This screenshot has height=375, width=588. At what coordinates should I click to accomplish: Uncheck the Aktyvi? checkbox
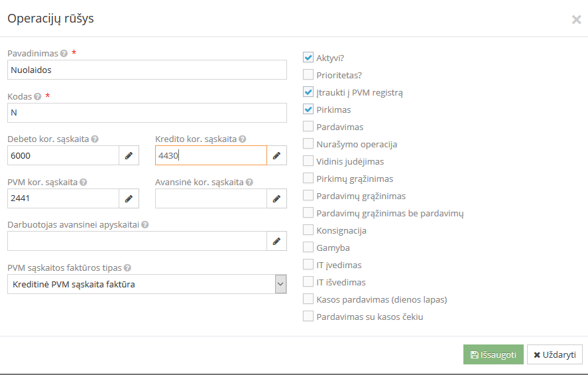(308, 58)
